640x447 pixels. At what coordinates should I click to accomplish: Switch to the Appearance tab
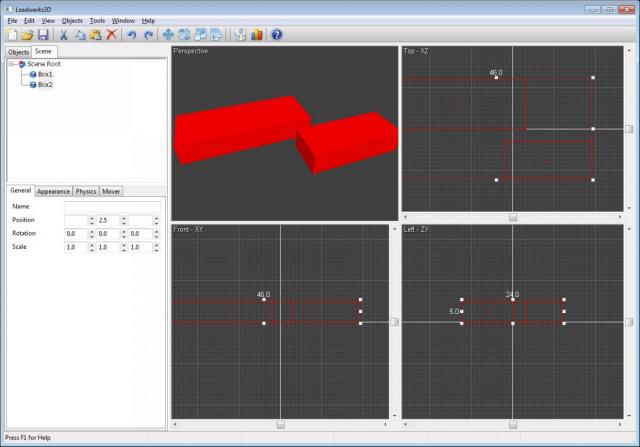53,191
